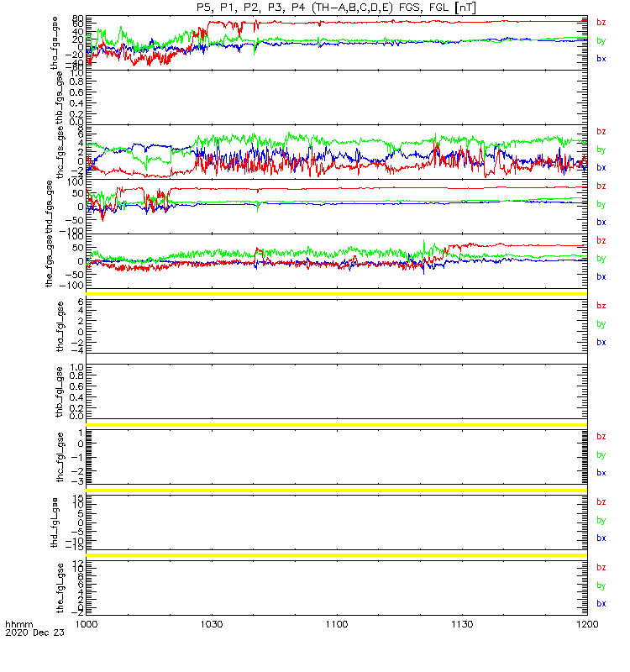Click red bz legend of the_fgs_gse panel
The height and width of the screenshot is (672, 630).
pos(601,240)
